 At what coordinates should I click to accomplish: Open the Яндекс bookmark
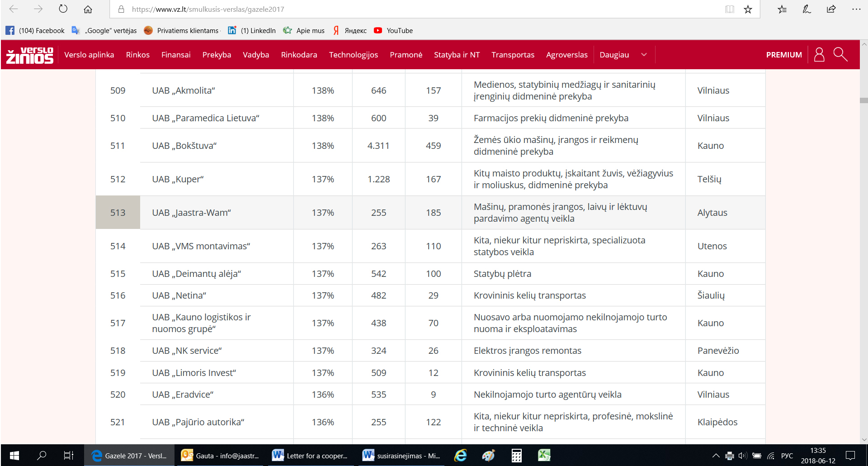pyautogui.click(x=349, y=30)
